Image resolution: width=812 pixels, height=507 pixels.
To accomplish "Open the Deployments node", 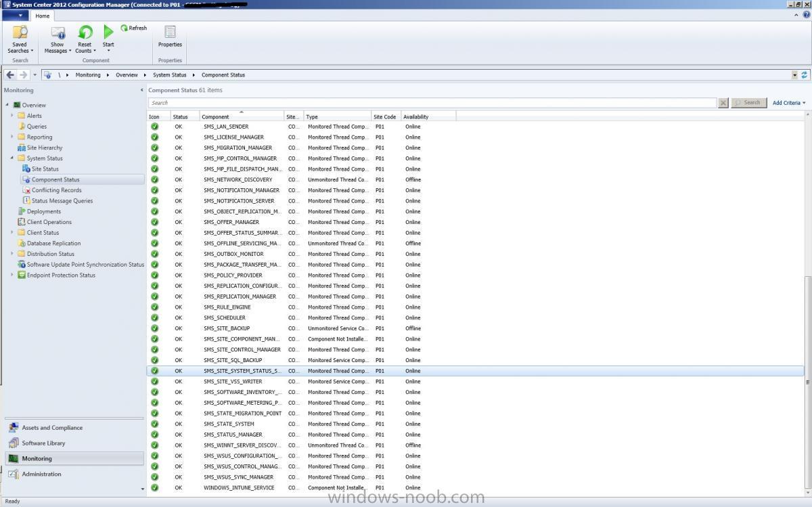I will point(44,211).
